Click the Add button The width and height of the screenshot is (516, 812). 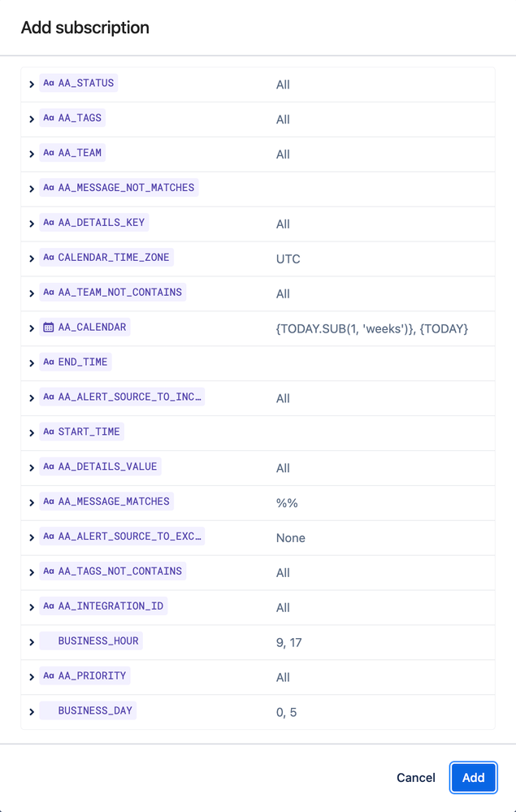pos(473,778)
